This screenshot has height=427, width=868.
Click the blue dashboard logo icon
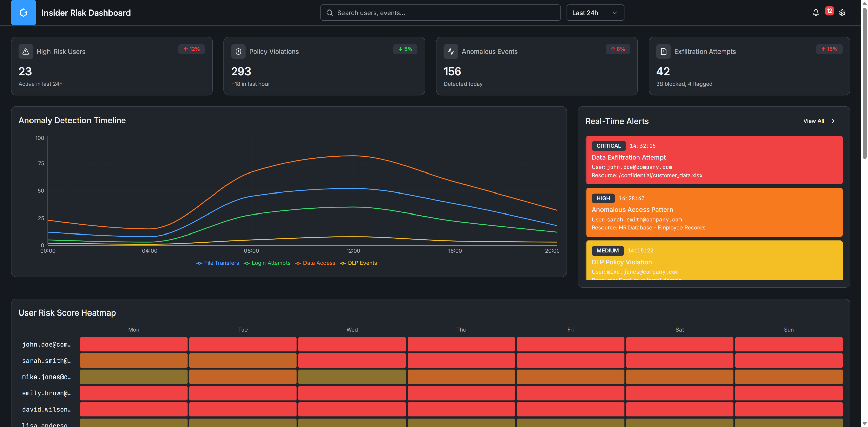tap(23, 13)
